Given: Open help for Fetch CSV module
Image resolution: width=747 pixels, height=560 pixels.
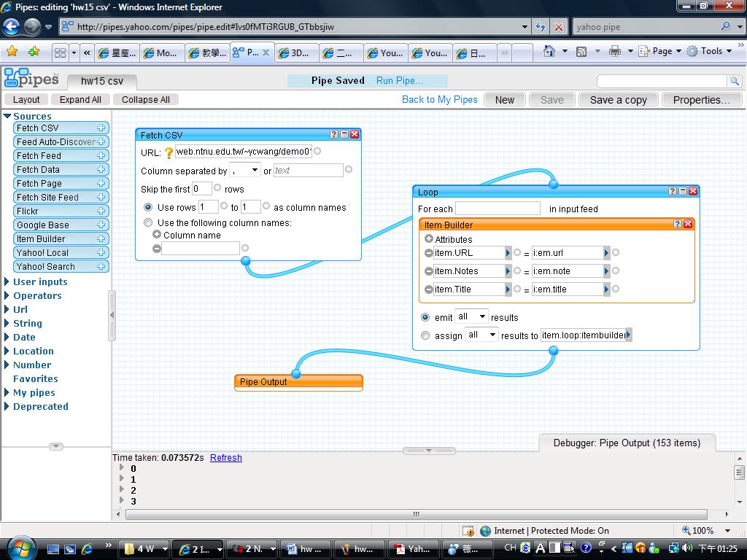Looking at the screenshot, I should click(334, 135).
